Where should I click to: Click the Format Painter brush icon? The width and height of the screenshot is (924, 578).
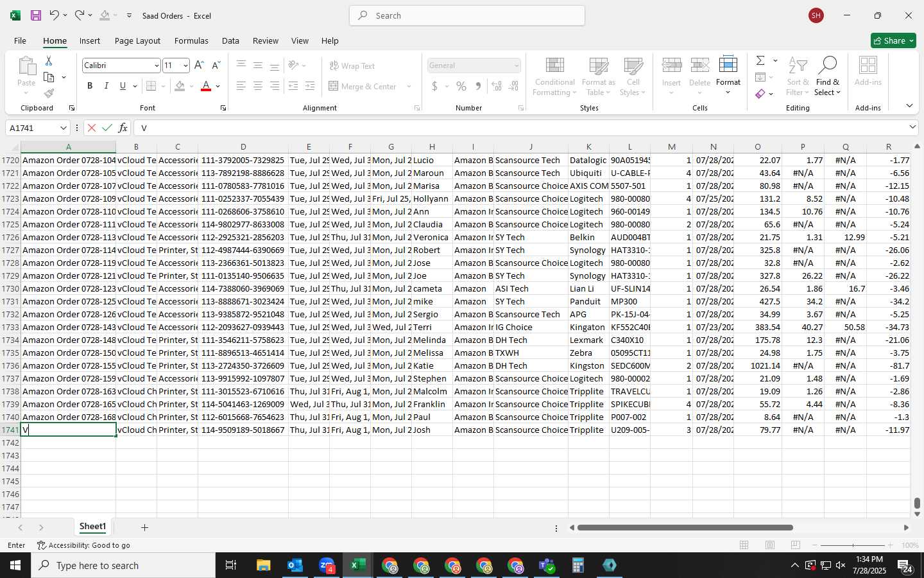pos(49,94)
